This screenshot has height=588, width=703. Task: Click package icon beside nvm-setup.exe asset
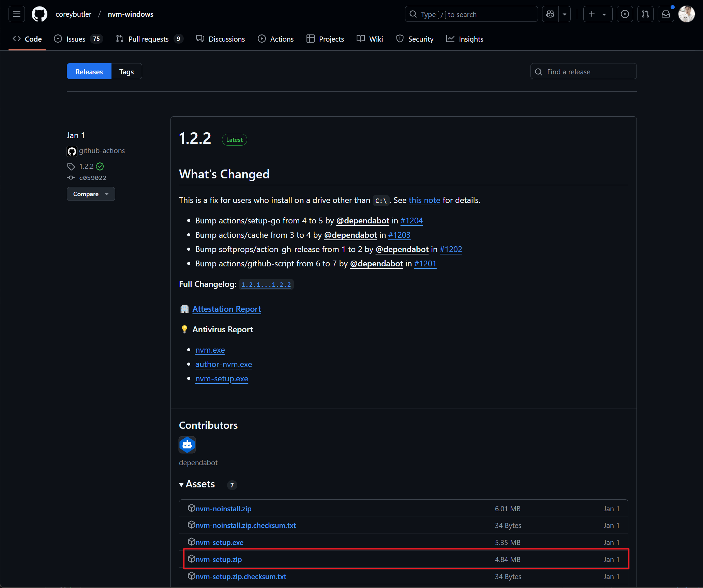tap(191, 542)
